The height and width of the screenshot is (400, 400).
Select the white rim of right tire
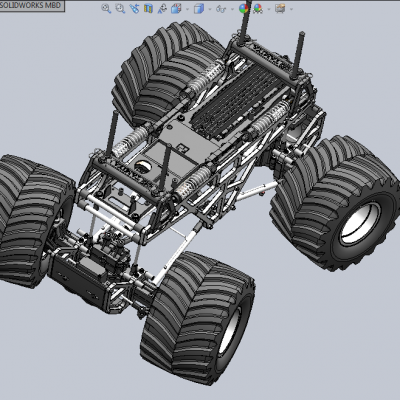tap(360, 223)
